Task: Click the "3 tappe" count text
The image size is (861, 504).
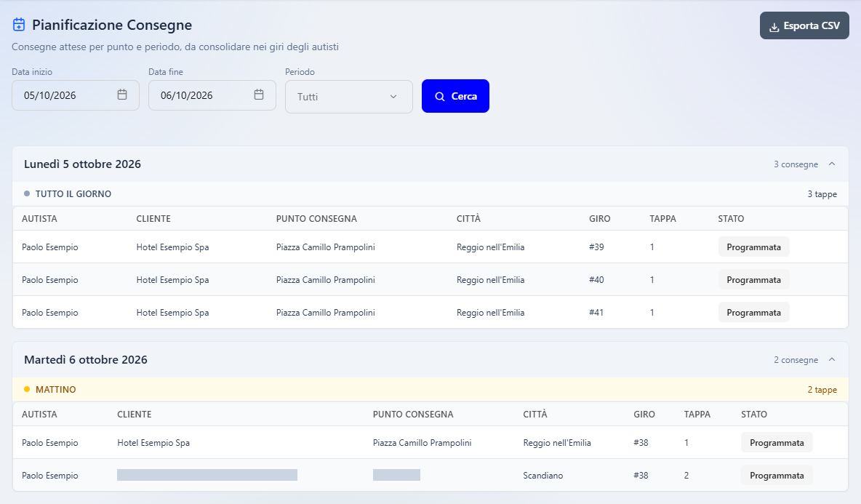Action: click(x=822, y=193)
